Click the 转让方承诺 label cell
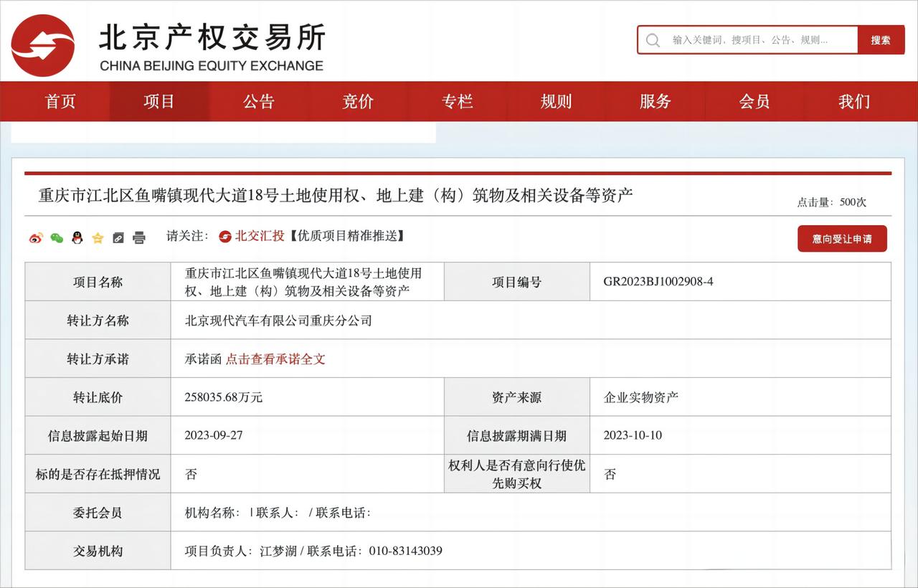 pyautogui.click(x=98, y=359)
